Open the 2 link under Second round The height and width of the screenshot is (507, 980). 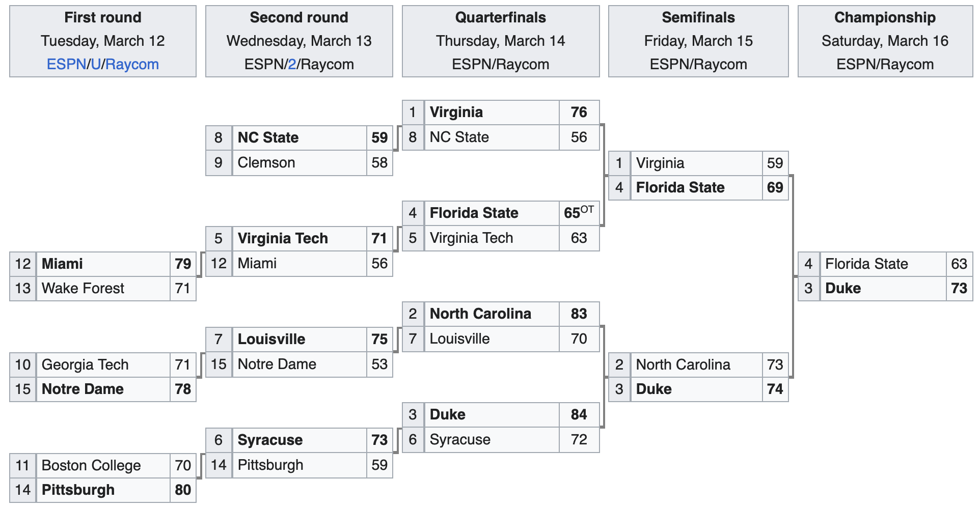292,64
